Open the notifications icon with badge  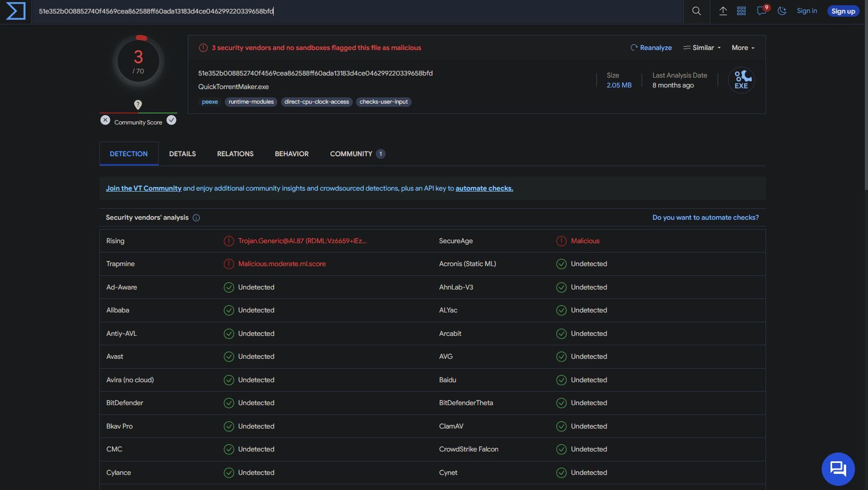coord(762,11)
